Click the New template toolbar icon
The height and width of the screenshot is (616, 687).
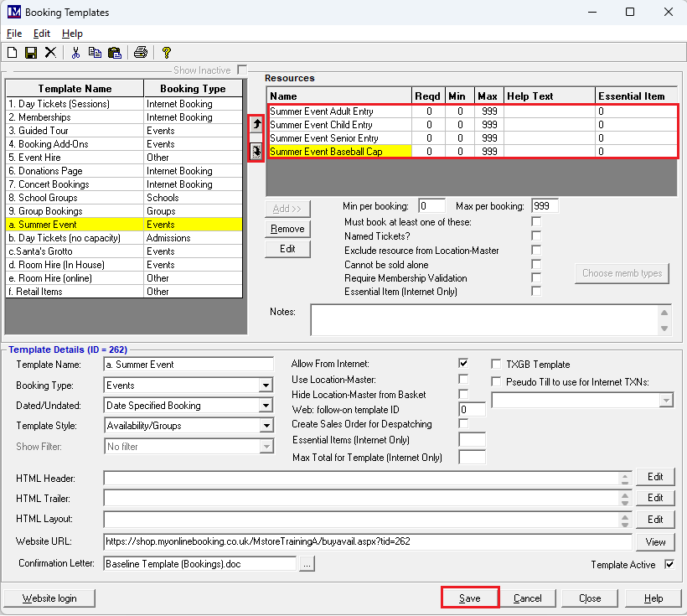click(x=12, y=52)
